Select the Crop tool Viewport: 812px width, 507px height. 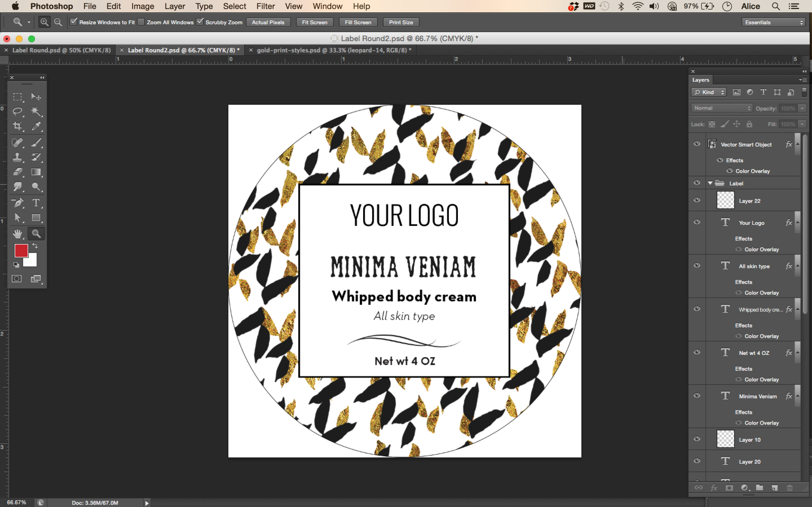17,126
